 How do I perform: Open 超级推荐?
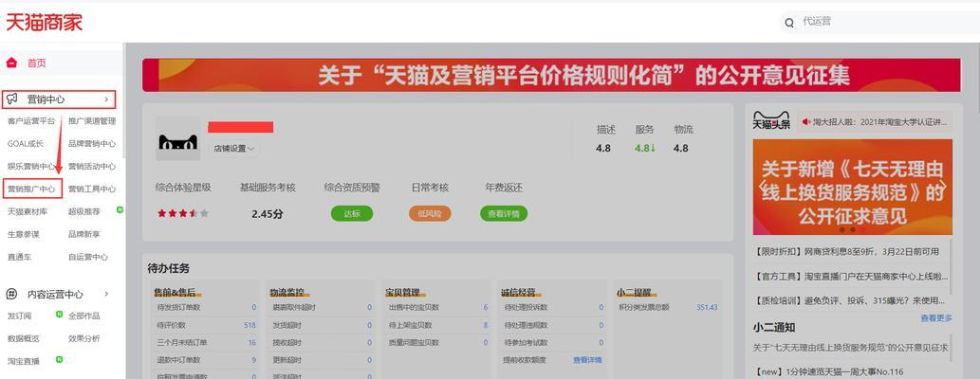[83, 211]
